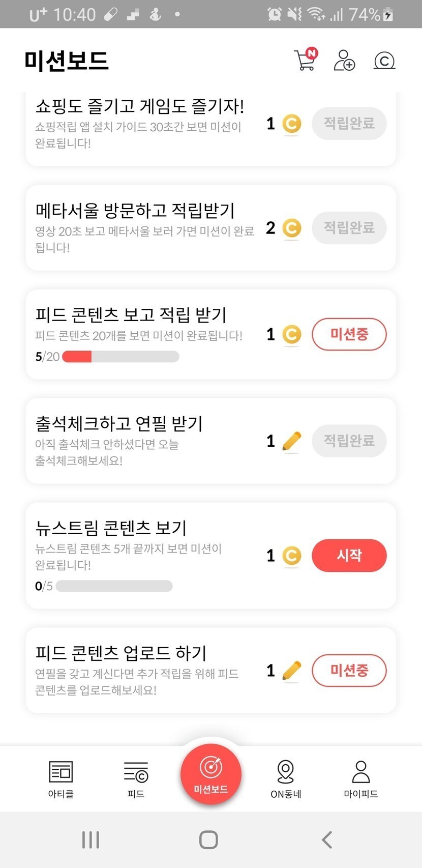422x868 pixels.
Task: Click the 5/20 feed progress bar
Action: (x=120, y=357)
